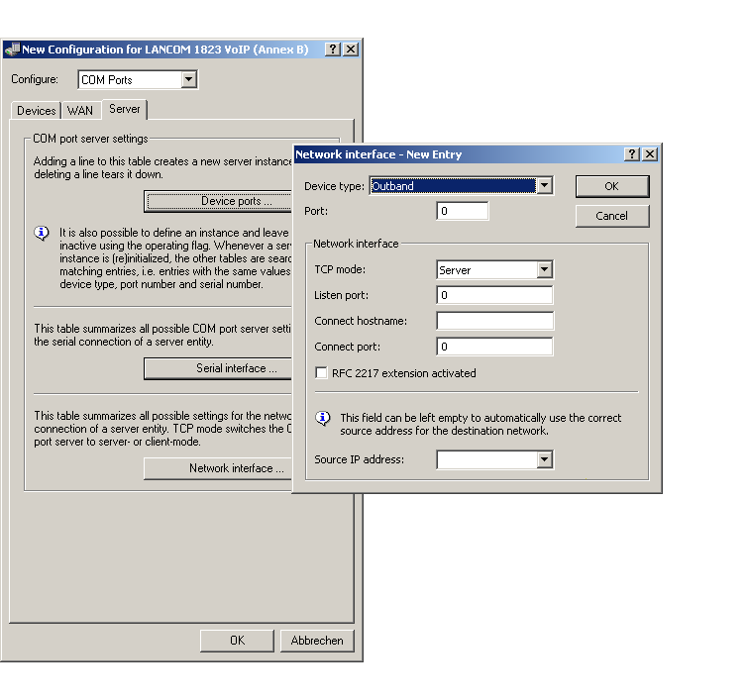Switch to the Devices tab
Screen dimensions: 749x700
click(x=37, y=111)
